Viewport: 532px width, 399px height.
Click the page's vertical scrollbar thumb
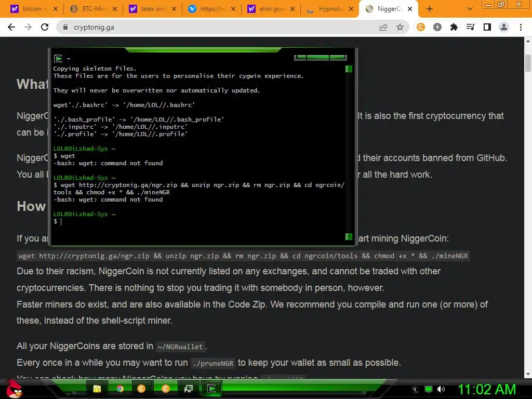pos(528,63)
